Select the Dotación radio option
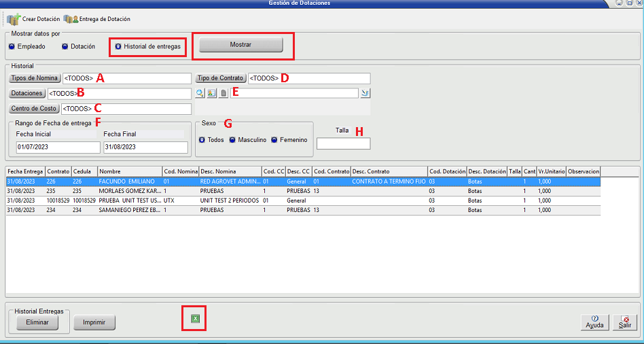The image size is (644, 344). tap(65, 47)
